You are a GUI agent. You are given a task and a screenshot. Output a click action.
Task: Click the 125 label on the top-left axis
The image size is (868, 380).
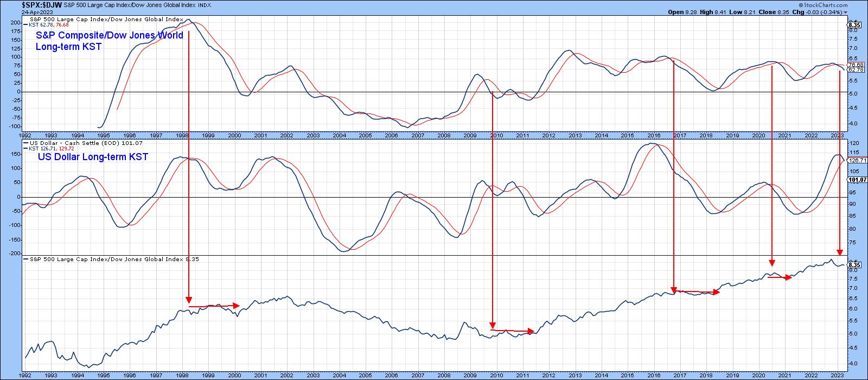click(16, 48)
